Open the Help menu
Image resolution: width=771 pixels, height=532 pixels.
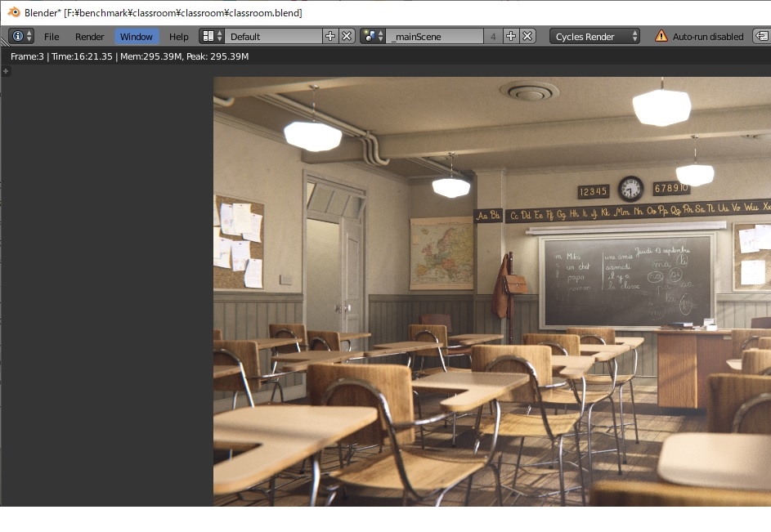[178, 37]
